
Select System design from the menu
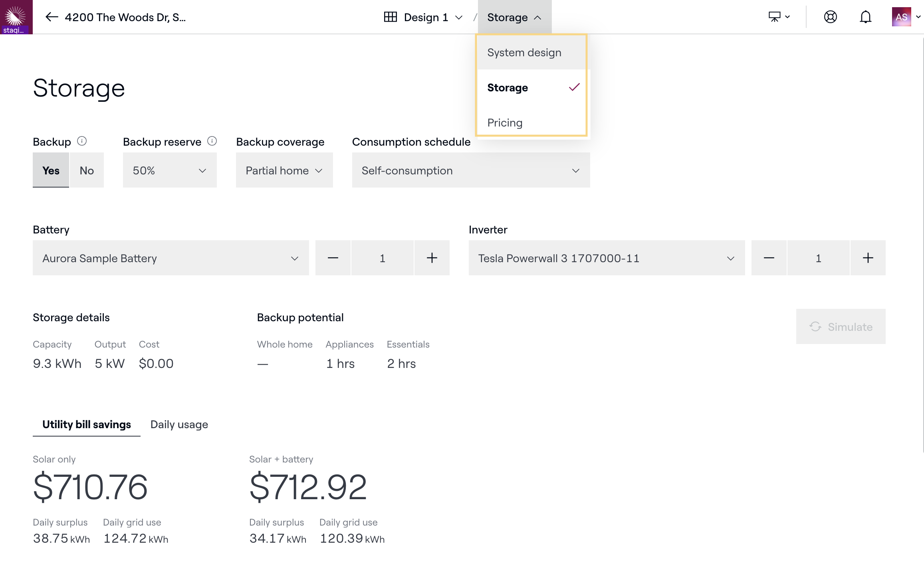524,53
